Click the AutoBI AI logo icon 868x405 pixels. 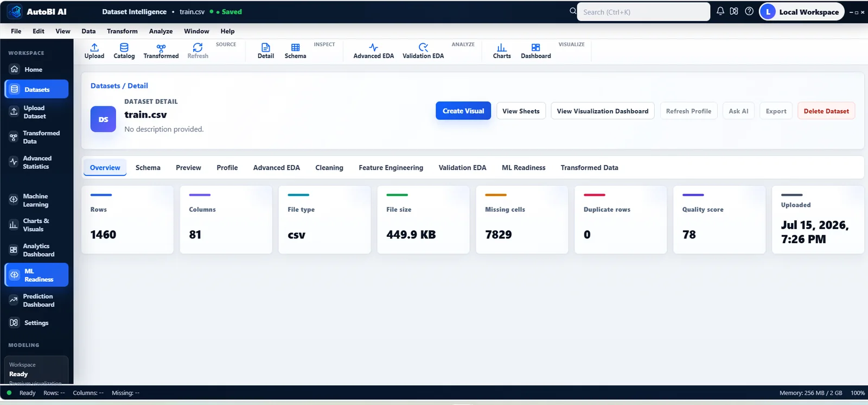coord(15,11)
